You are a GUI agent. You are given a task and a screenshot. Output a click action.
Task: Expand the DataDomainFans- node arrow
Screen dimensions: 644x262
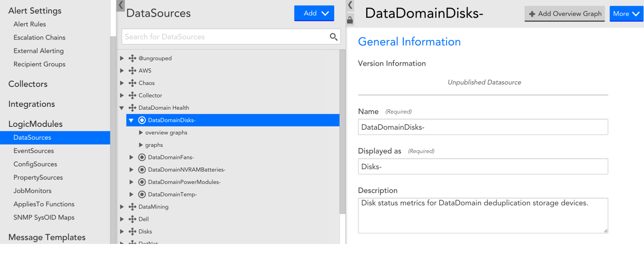point(131,157)
